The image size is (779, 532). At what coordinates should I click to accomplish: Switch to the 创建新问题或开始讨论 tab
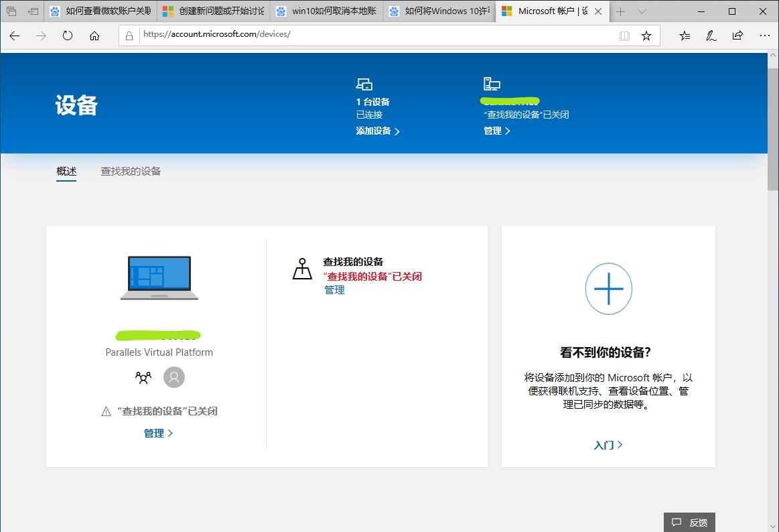(214, 11)
